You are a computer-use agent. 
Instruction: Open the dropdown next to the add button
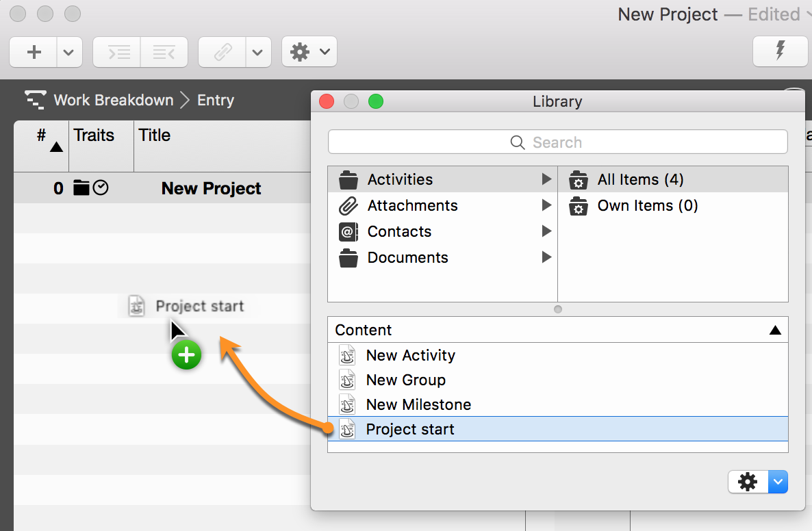68,51
